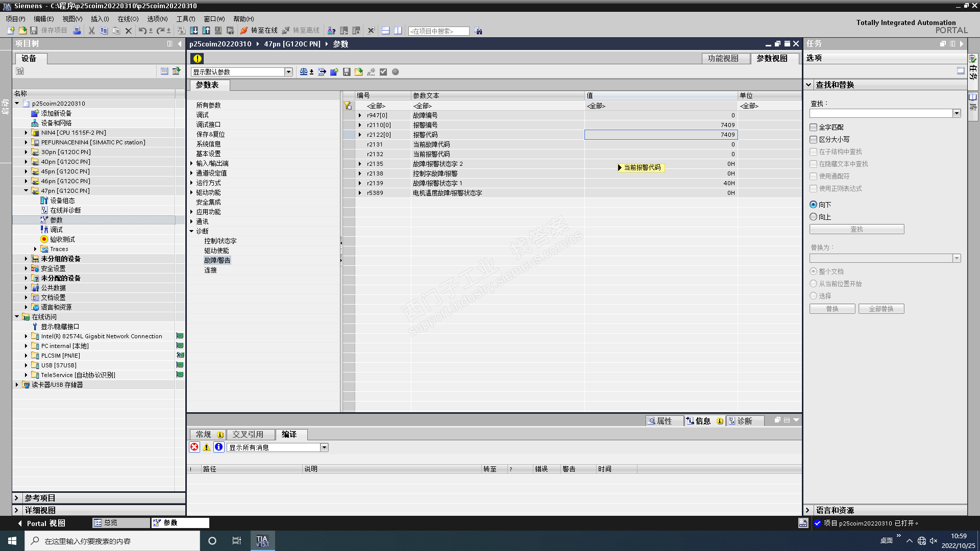
Task: Expand the 46pn [G120C PN] tree node
Action: coord(26,181)
